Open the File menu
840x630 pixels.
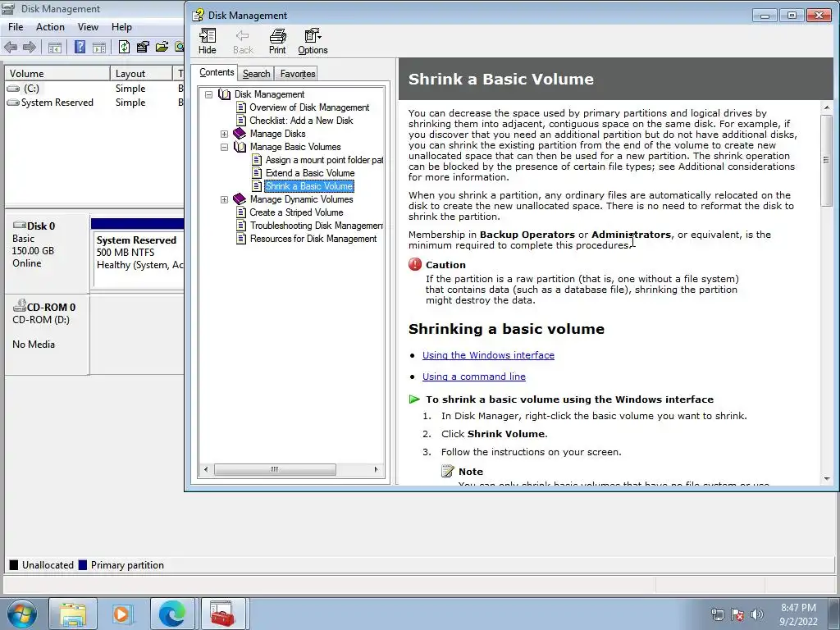click(16, 27)
